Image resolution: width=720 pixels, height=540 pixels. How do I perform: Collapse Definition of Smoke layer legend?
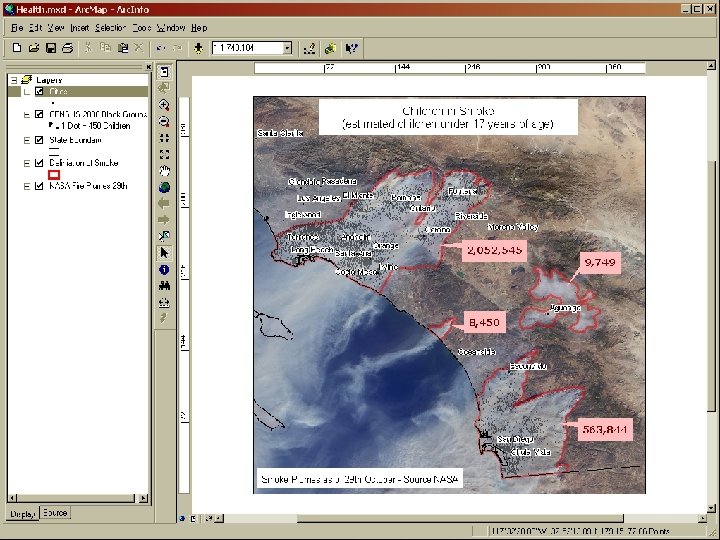(x=27, y=163)
